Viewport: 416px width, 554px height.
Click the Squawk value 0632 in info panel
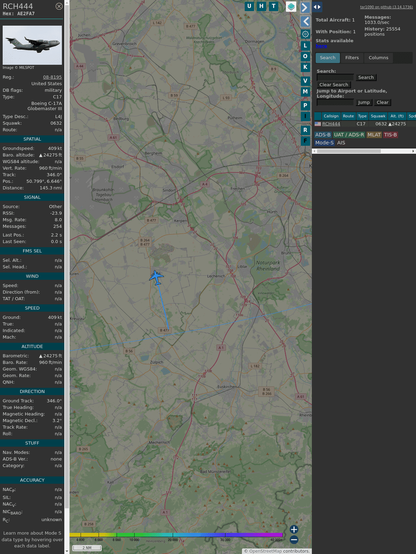click(56, 123)
